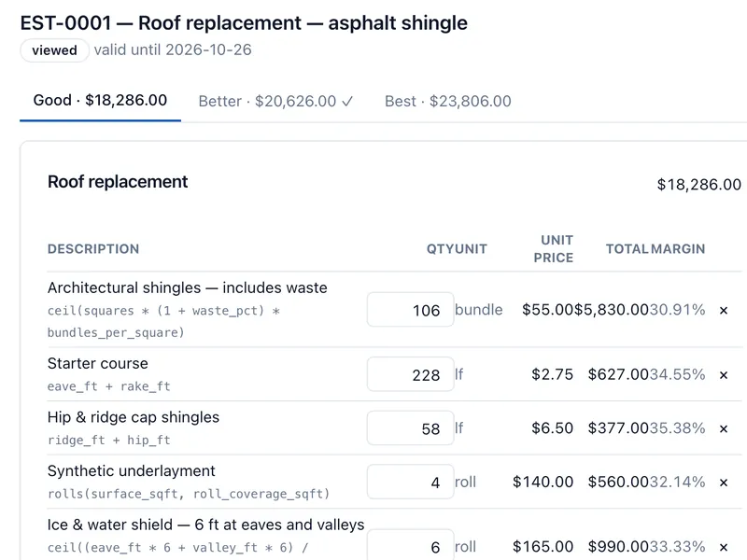Viewport: 747px width, 560px height.
Task: Delete the Starter course row
Action: tap(723, 375)
